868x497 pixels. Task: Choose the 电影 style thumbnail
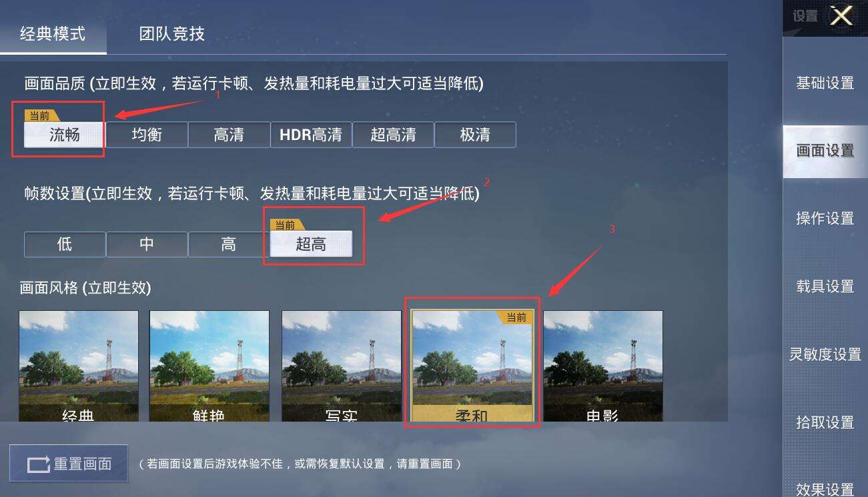603,366
